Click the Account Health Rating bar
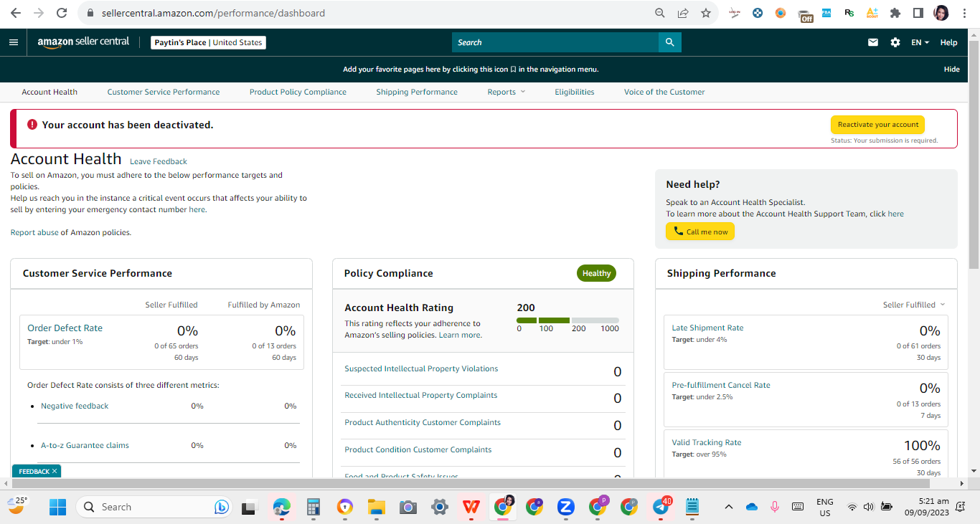Viewport: 980px width, 524px height. tap(567, 320)
